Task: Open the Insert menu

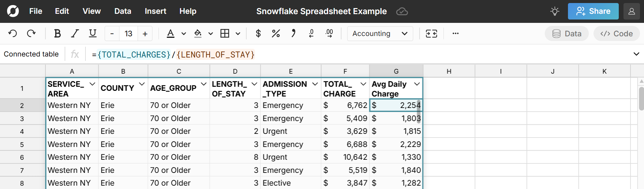Action: (155, 11)
